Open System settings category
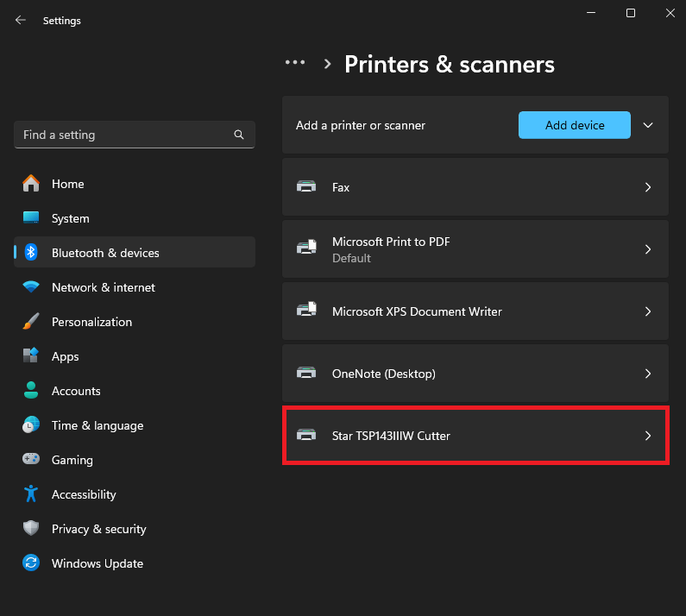The width and height of the screenshot is (686, 616). click(135, 218)
